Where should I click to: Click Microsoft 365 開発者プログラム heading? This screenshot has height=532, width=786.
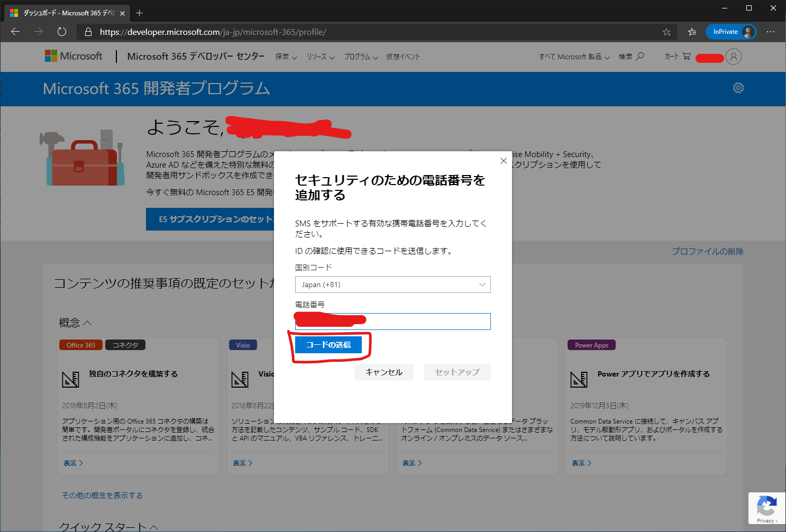coord(156,88)
